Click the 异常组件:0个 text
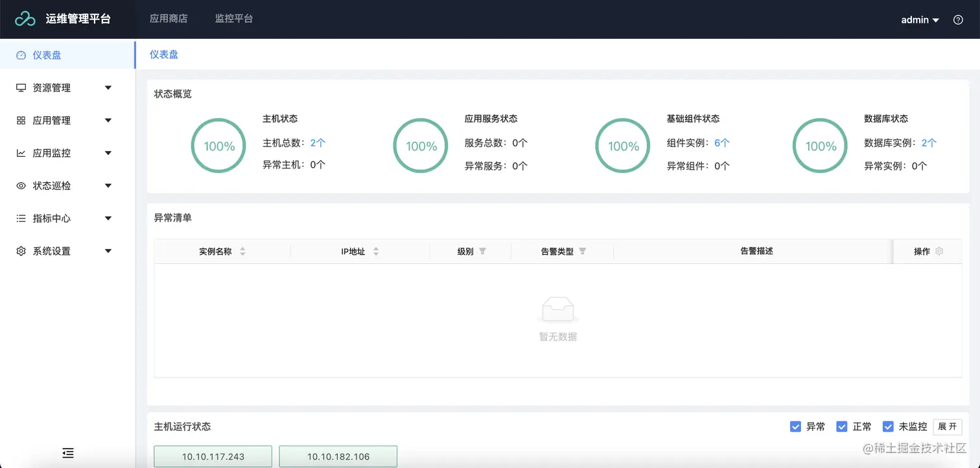The height and width of the screenshot is (468, 980). [698, 166]
